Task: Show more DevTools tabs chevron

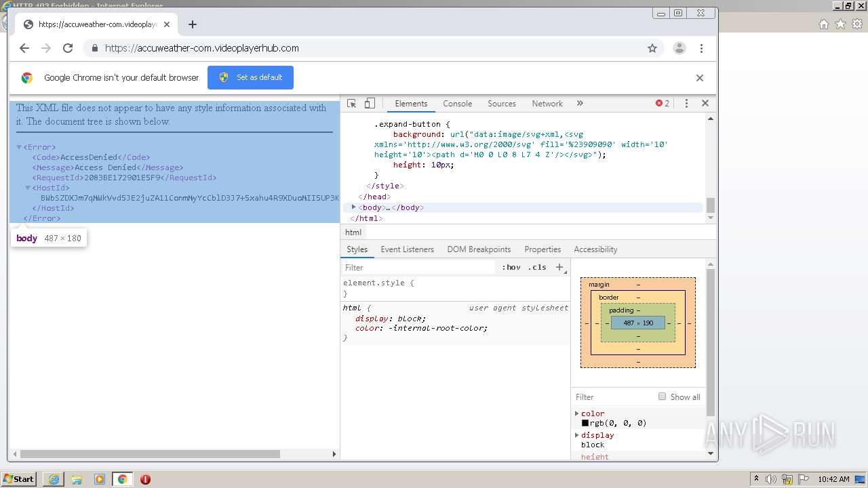Action: 580,104
